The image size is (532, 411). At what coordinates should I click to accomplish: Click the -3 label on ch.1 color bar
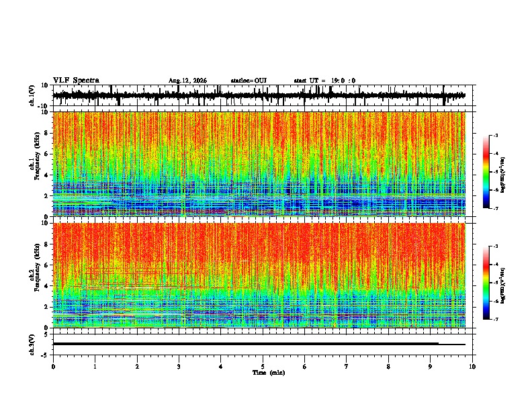pyautogui.click(x=495, y=136)
